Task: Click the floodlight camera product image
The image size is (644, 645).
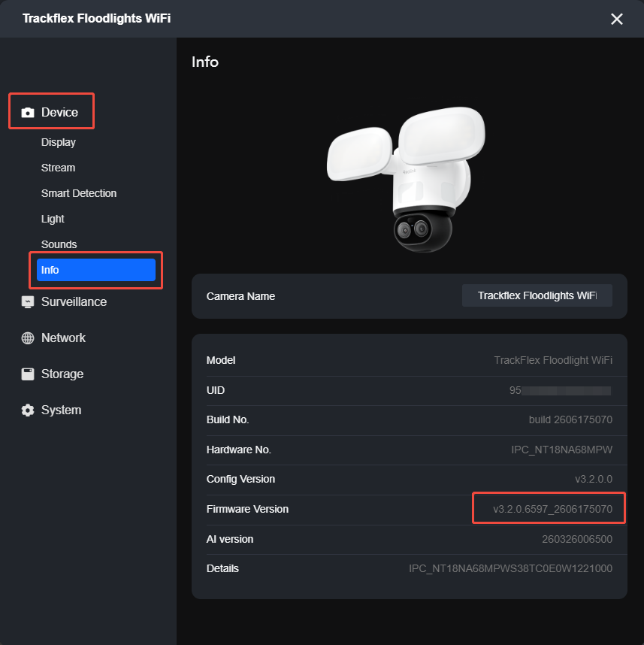Action: [406, 178]
